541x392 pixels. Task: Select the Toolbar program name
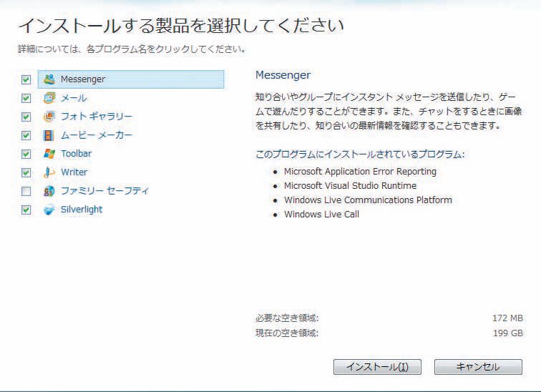[76, 153]
